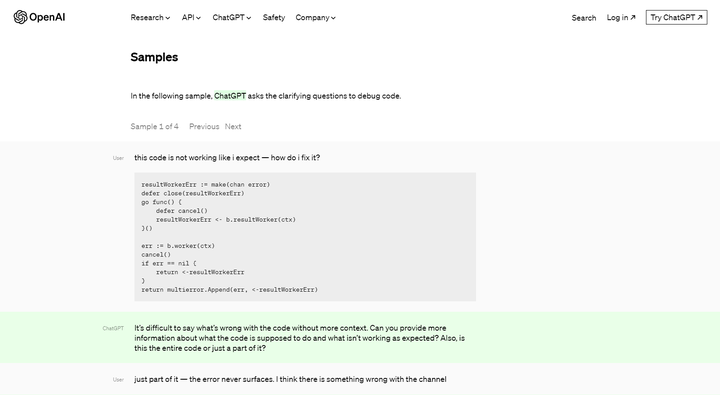Click the ChatGPT reply message text
720x395 pixels.
click(299, 338)
